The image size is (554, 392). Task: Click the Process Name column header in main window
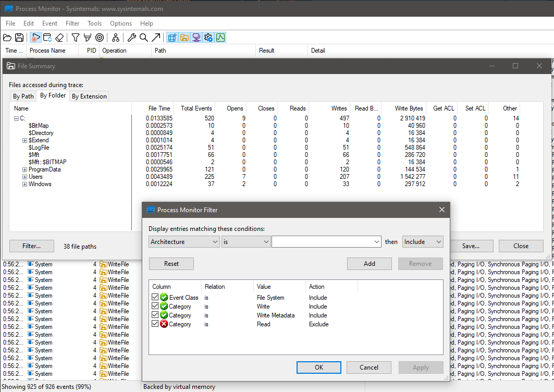coord(52,51)
